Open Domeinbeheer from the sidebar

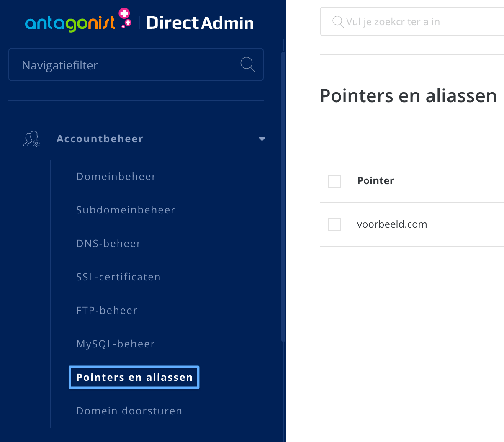tap(116, 176)
